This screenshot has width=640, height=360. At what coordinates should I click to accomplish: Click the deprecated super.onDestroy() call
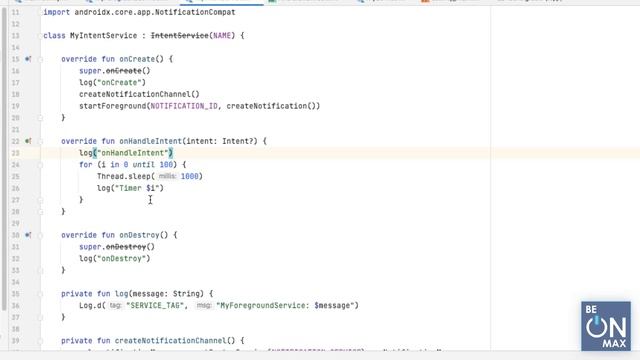click(x=117, y=247)
